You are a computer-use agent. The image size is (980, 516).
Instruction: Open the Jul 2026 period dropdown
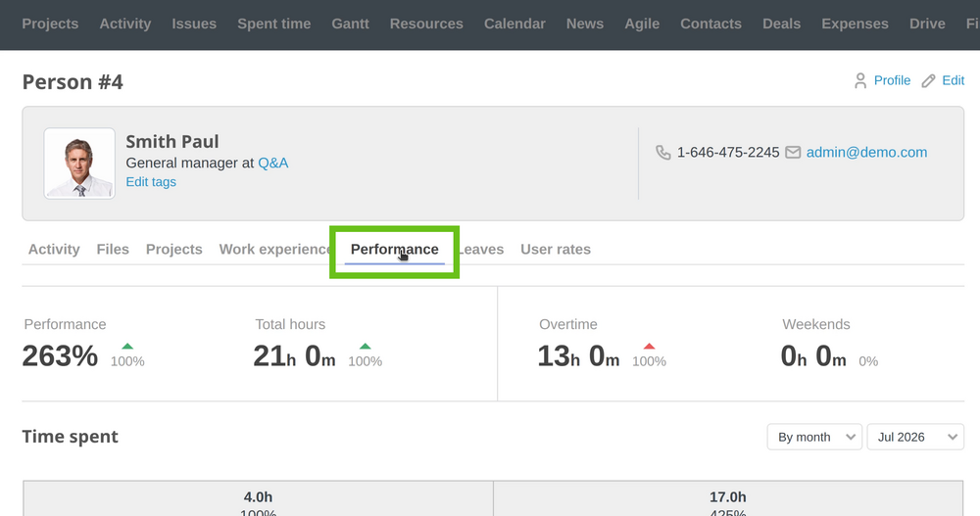click(x=915, y=437)
